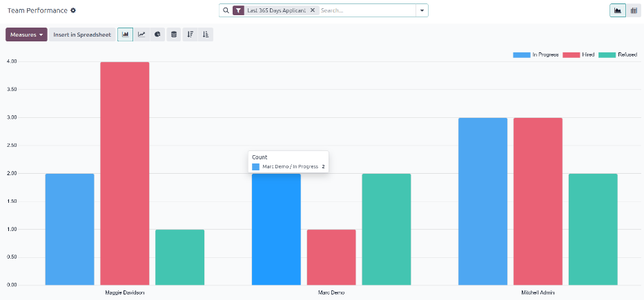Sort bars in ascending order

(206, 34)
